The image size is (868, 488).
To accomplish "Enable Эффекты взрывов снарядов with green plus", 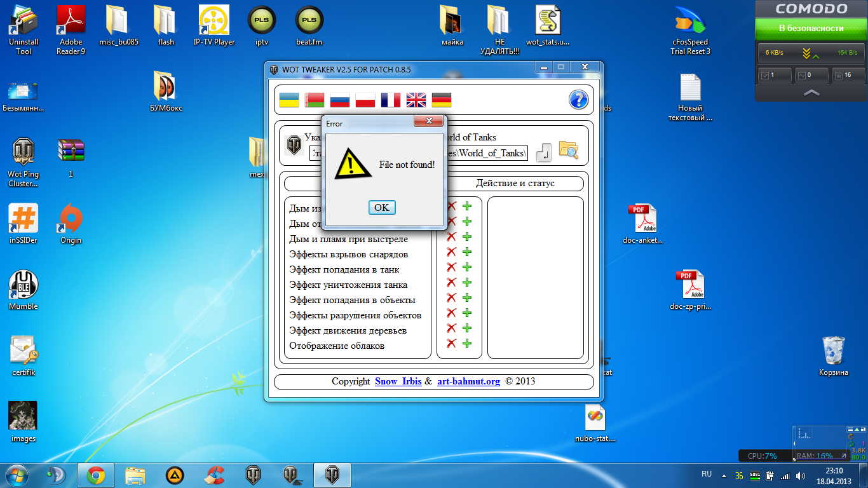I will click(x=467, y=252).
